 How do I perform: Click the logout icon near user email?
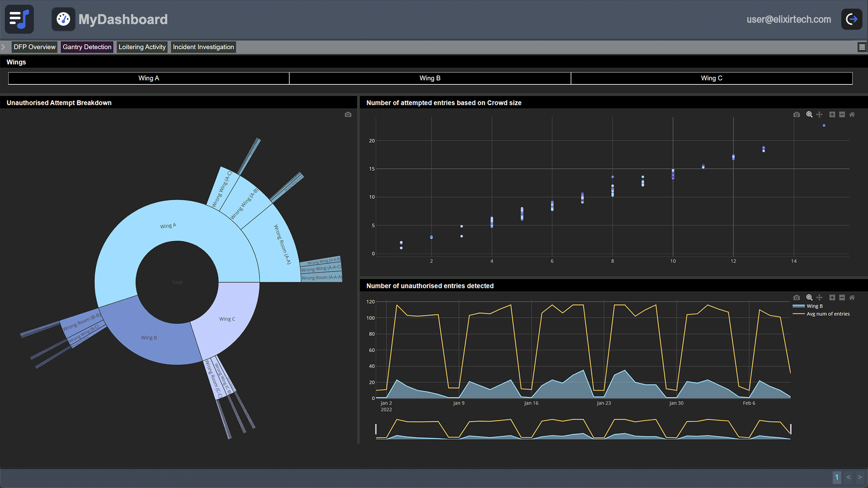(x=851, y=19)
